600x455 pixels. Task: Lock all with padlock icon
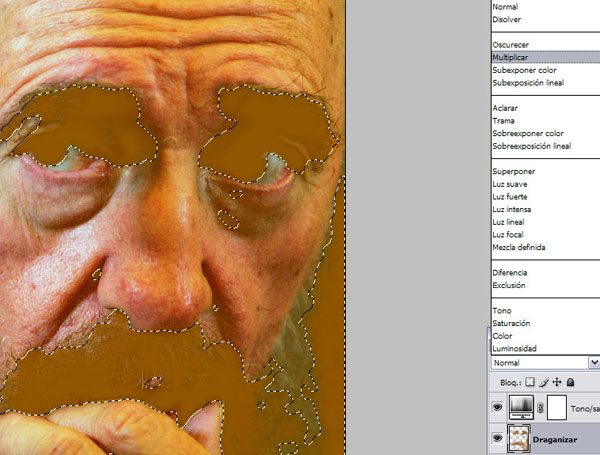(570, 382)
